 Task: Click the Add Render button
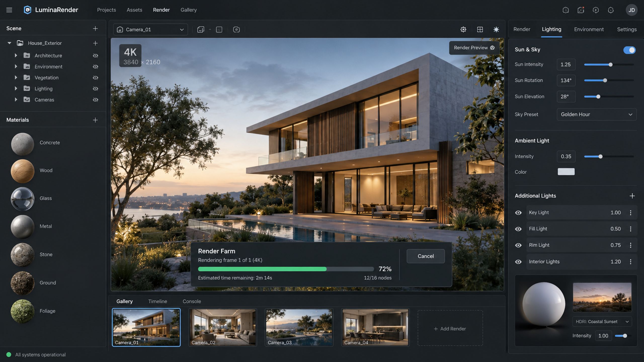tap(450, 329)
